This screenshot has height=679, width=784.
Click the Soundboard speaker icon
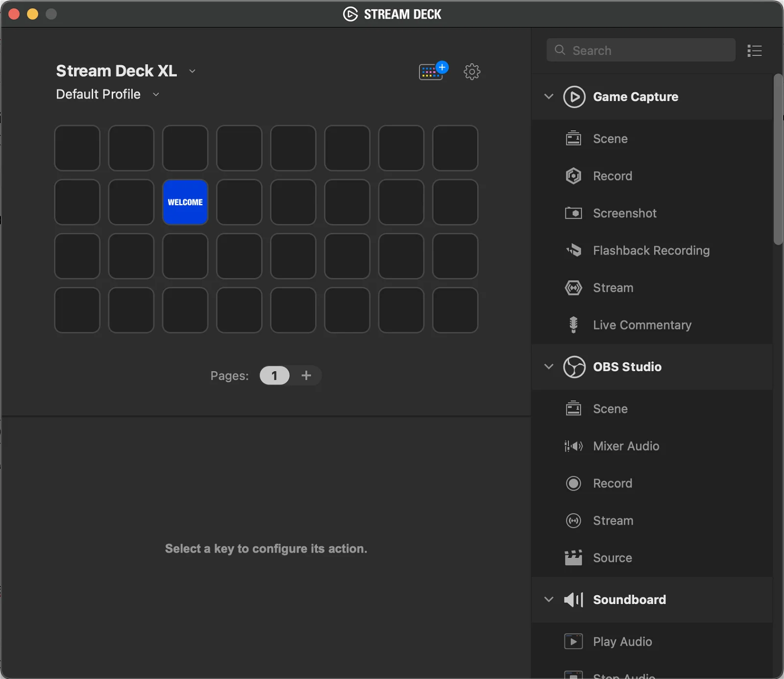point(574,600)
